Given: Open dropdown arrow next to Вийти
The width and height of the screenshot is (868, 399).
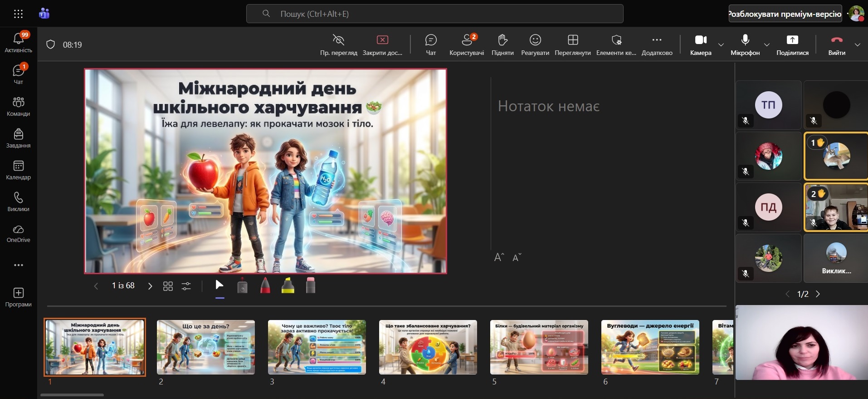Looking at the screenshot, I should point(858,44).
